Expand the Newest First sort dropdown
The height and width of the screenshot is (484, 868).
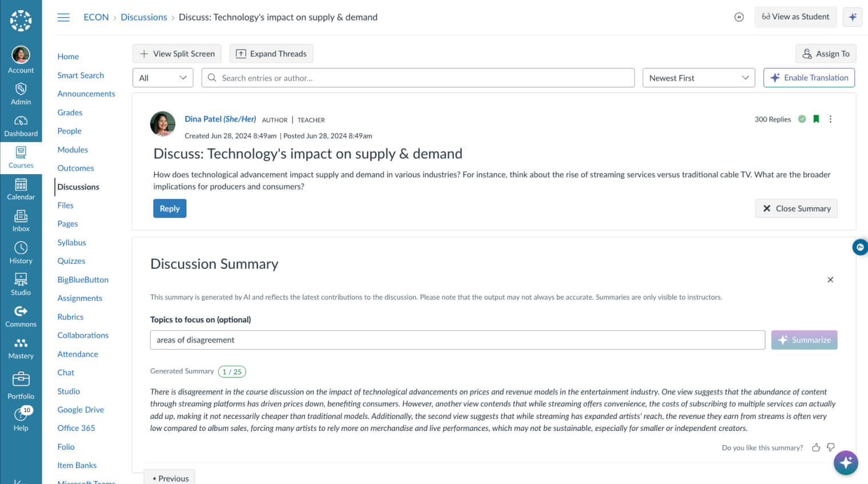tap(698, 78)
